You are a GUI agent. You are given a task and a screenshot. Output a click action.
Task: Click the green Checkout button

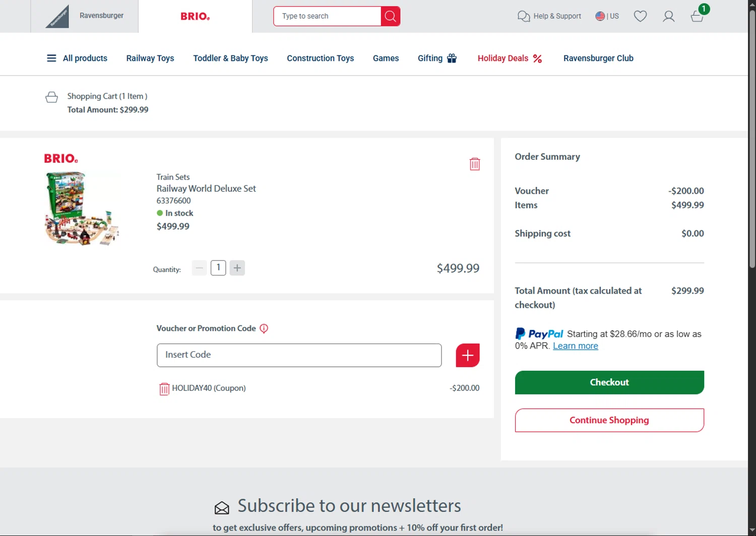(609, 382)
